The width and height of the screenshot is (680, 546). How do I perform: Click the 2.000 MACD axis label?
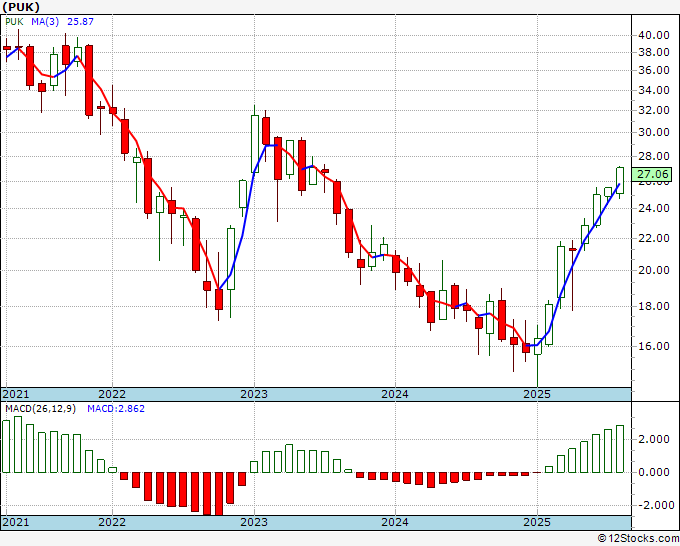(x=654, y=440)
